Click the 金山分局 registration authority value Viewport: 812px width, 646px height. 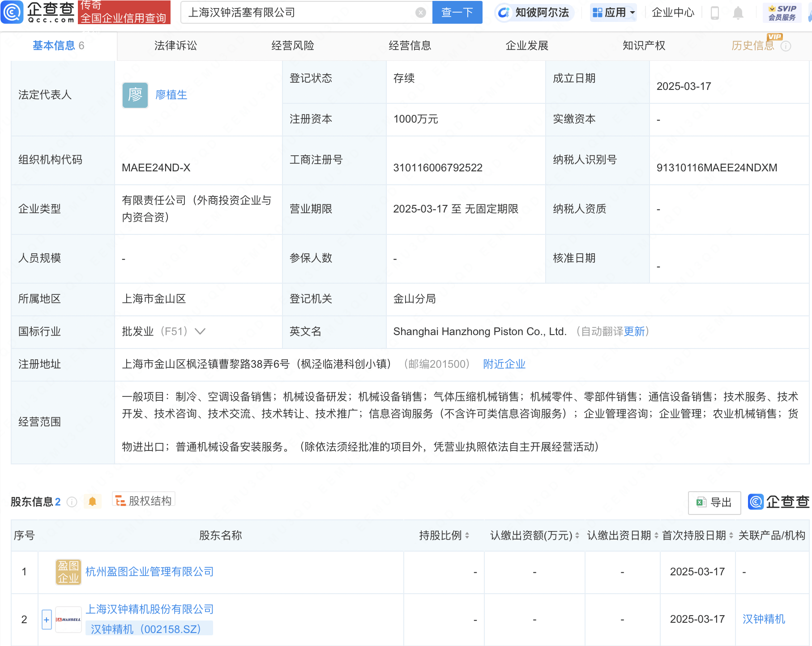(415, 299)
